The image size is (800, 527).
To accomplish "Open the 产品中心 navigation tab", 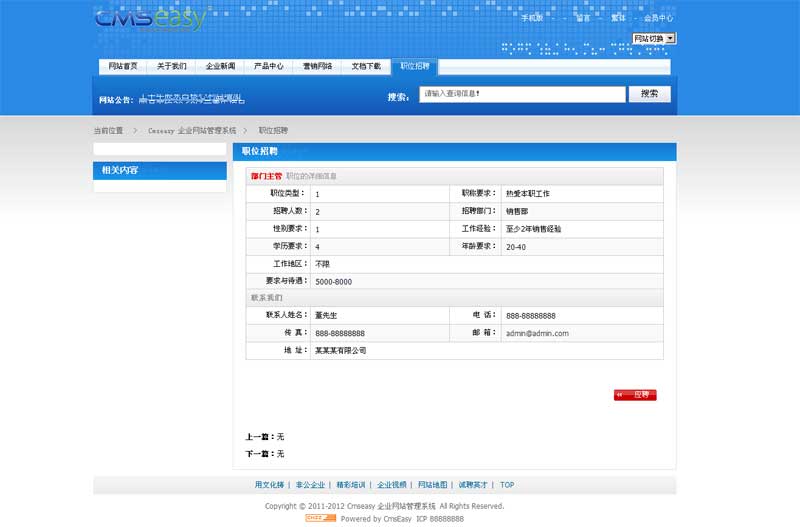I will pyautogui.click(x=269, y=66).
